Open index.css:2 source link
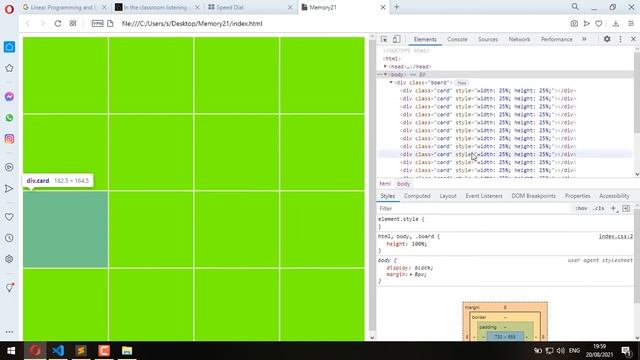 click(x=616, y=236)
